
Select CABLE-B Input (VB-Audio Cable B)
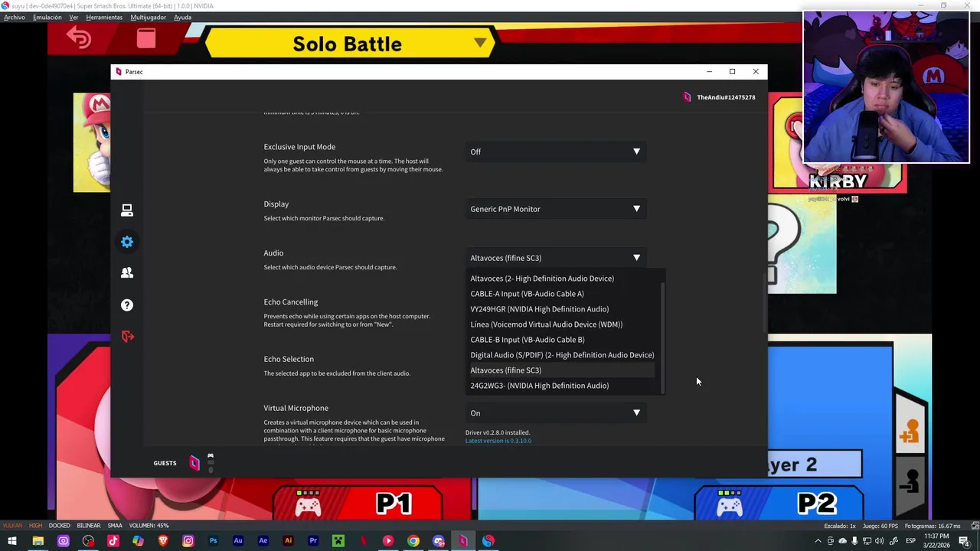562,340
